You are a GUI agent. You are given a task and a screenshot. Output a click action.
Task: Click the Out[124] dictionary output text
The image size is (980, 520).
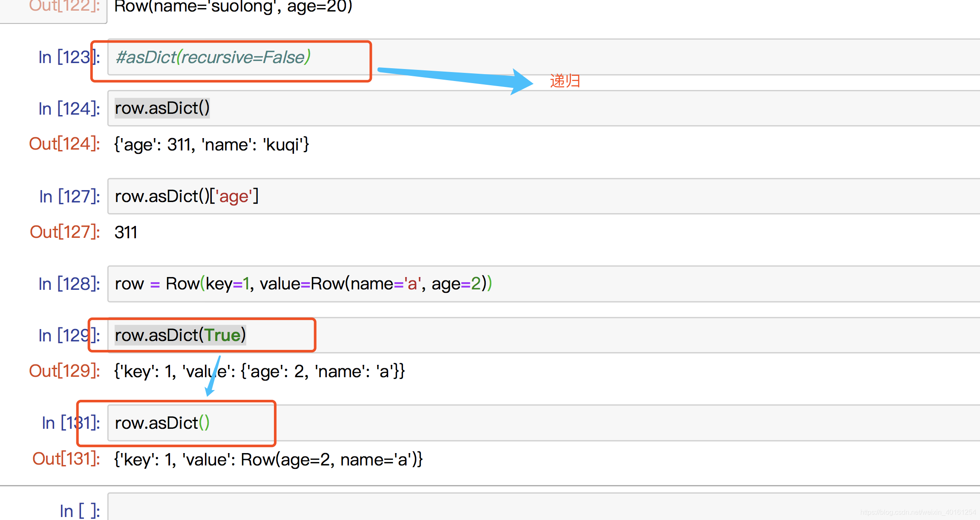(x=212, y=144)
